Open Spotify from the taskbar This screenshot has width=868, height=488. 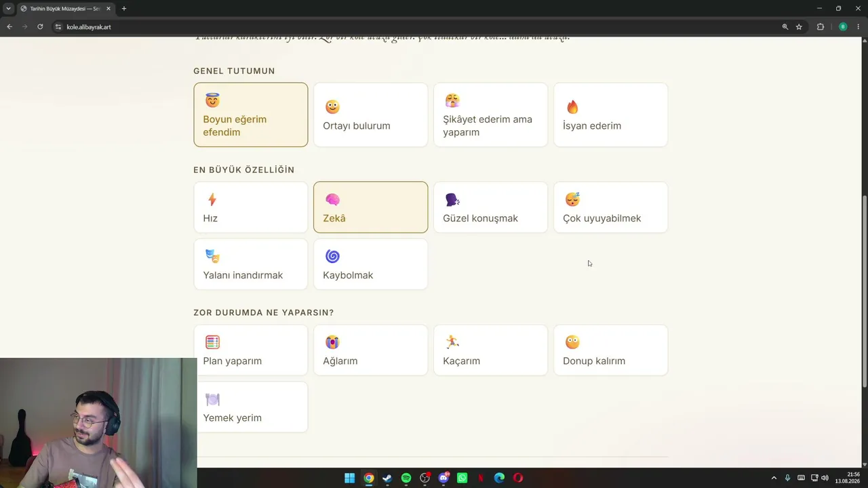click(x=406, y=478)
